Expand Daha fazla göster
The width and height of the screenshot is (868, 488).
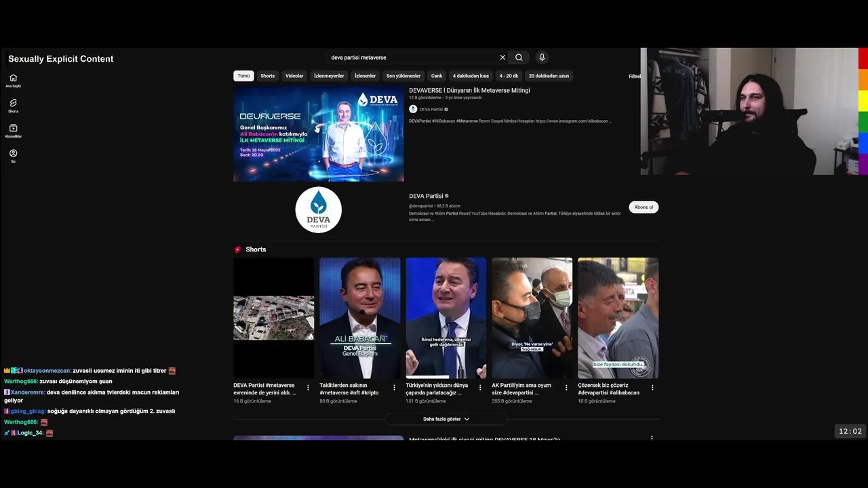point(446,419)
